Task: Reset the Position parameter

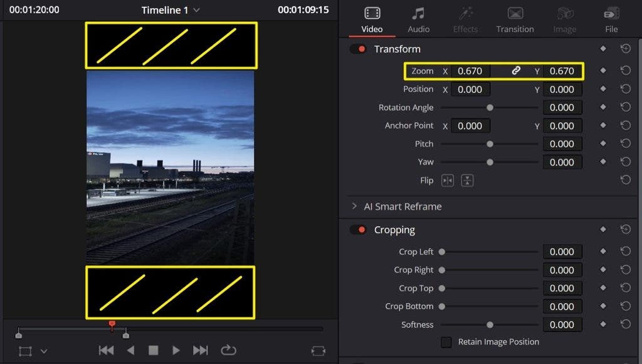Action: [x=626, y=89]
